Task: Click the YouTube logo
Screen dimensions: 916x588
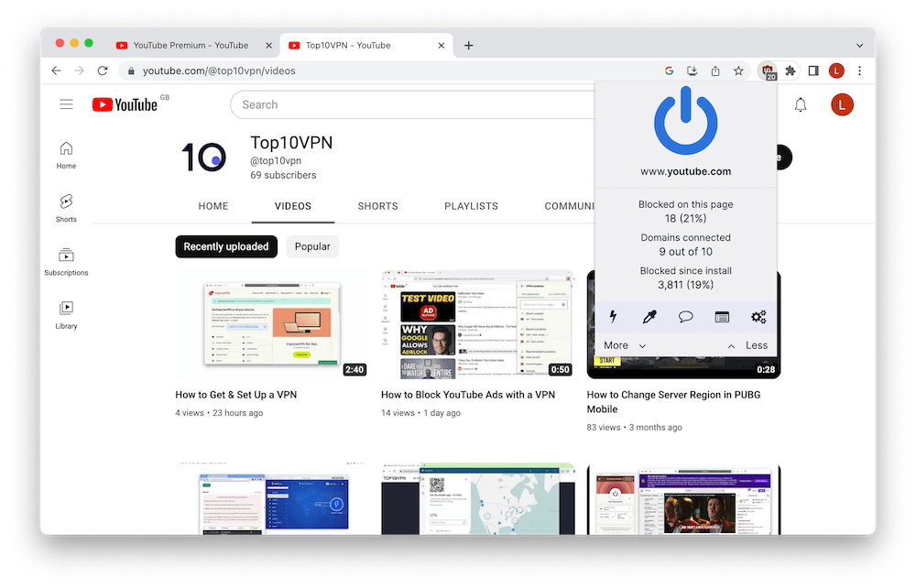Action: (125, 104)
